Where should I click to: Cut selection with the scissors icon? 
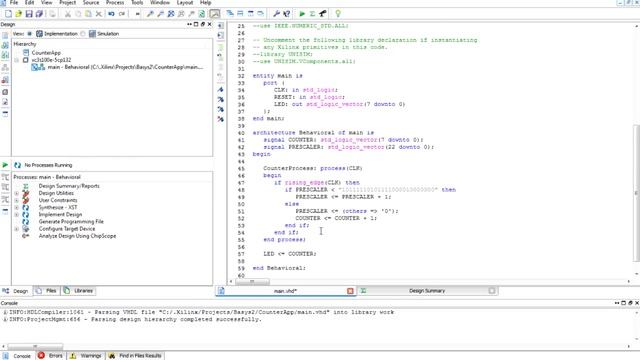click(x=68, y=14)
